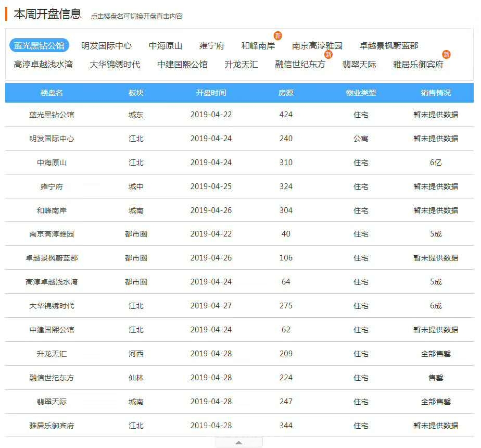Click the 点击楼盘名可切换开盘直击内容 hint text

click(136, 16)
